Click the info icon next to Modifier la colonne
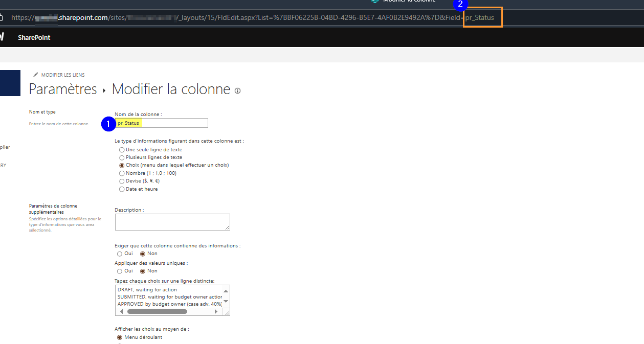 [x=237, y=90]
